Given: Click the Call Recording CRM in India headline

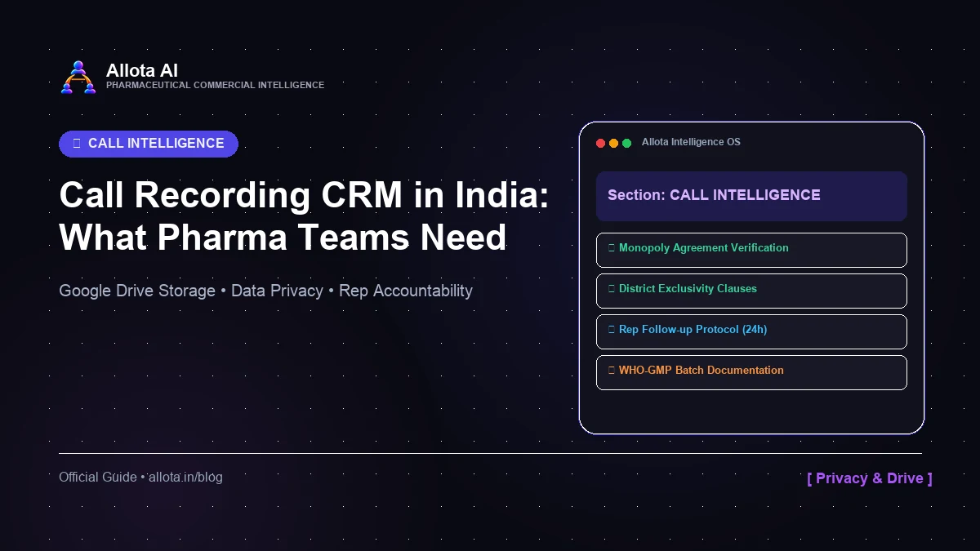Looking at the screenshot, I should (304, 196).
